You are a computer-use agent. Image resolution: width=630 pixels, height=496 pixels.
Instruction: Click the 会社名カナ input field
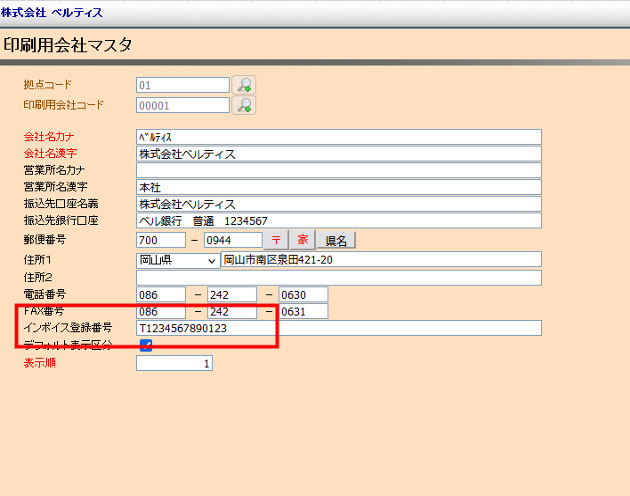pos(338,137)
